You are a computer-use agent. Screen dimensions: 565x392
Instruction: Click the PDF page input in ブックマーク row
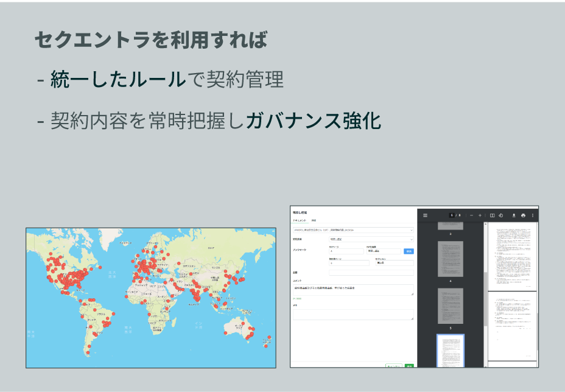[346, 251]
